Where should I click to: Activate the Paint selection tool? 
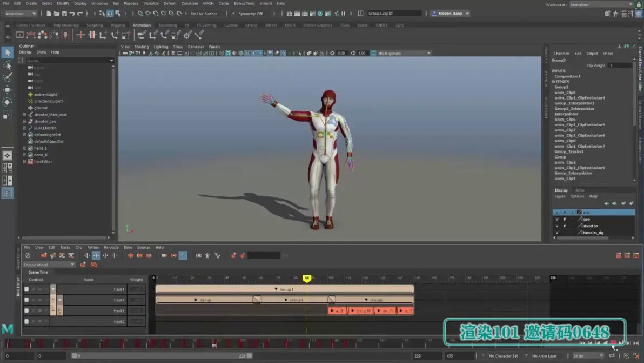point(8,77)
